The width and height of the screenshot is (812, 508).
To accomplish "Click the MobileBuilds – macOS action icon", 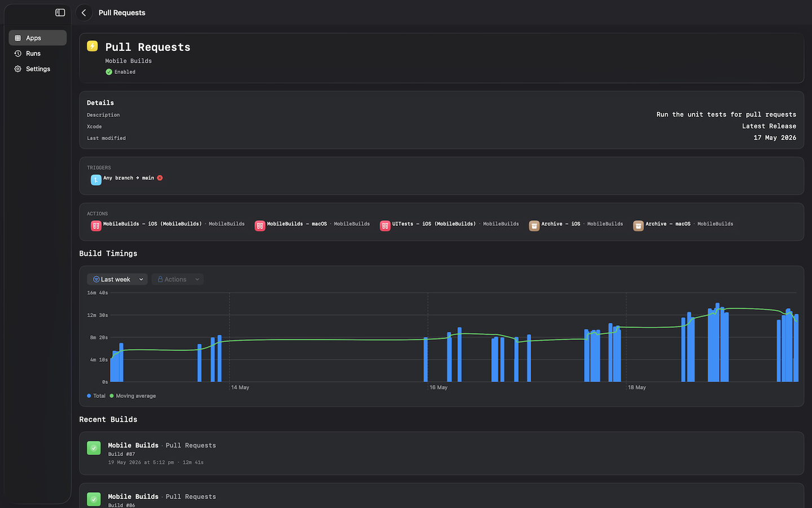I will click(x=260, y=226).
